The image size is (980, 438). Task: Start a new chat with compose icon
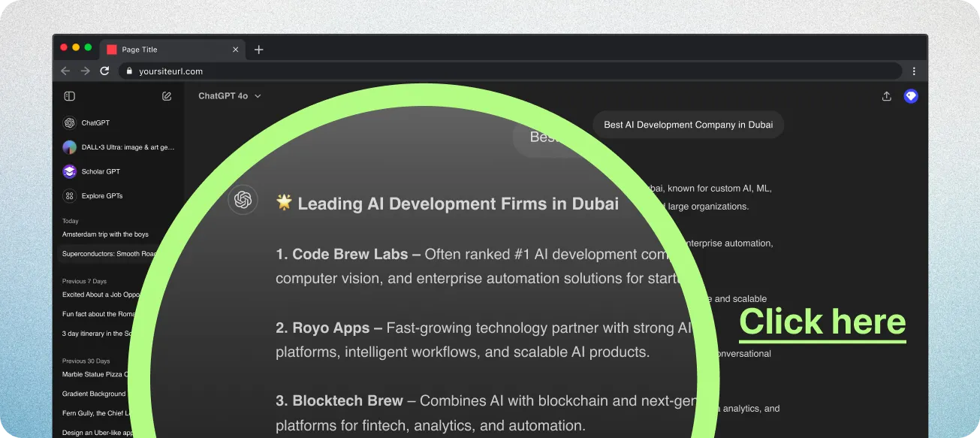pyautogui.click(x=167, y=96)
